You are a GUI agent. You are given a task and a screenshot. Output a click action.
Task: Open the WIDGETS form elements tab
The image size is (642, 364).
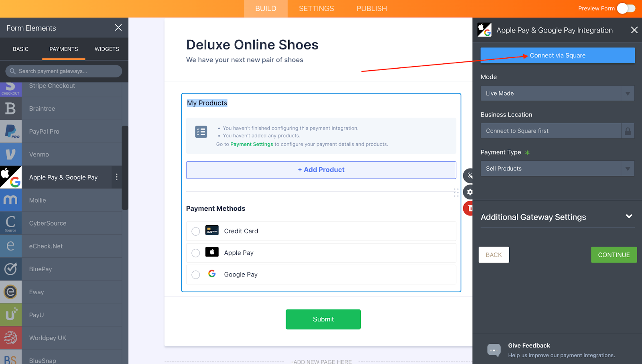(x=107, y=49)
